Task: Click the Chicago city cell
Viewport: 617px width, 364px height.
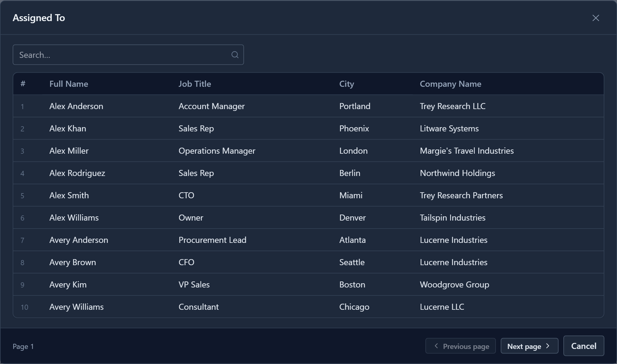Action: tap(354, 307)
